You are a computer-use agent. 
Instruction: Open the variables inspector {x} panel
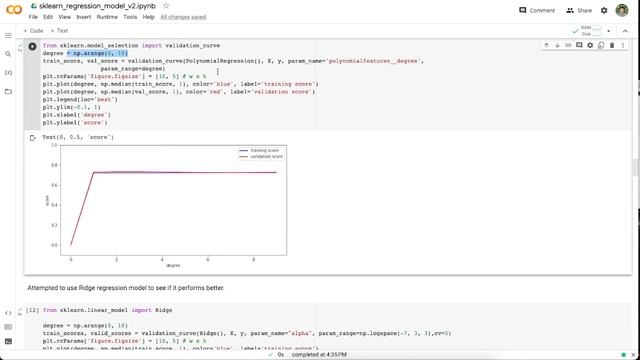8,73
